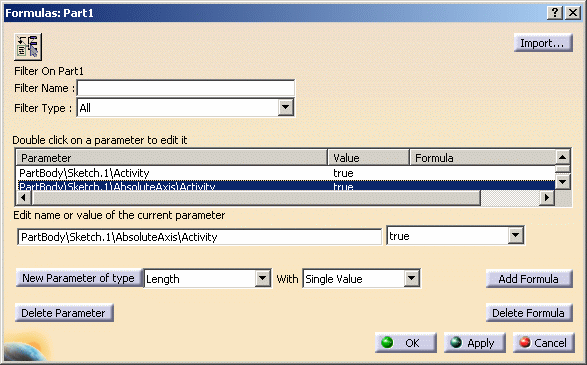Focus the Filter Name text field
587x365 pixels.
tap(186, 88)
